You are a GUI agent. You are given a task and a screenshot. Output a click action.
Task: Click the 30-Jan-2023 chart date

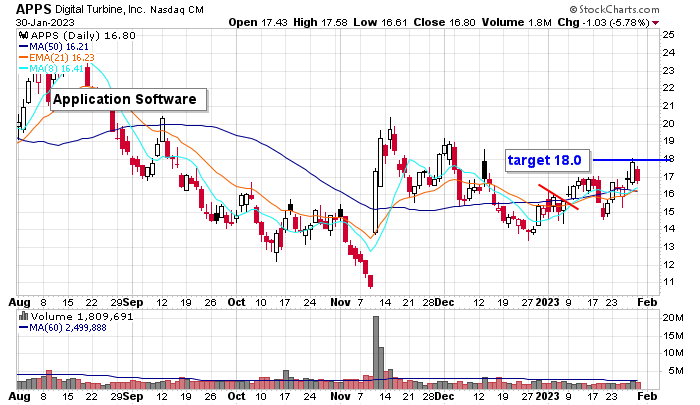pyautogui.click(x=45, y=22)
